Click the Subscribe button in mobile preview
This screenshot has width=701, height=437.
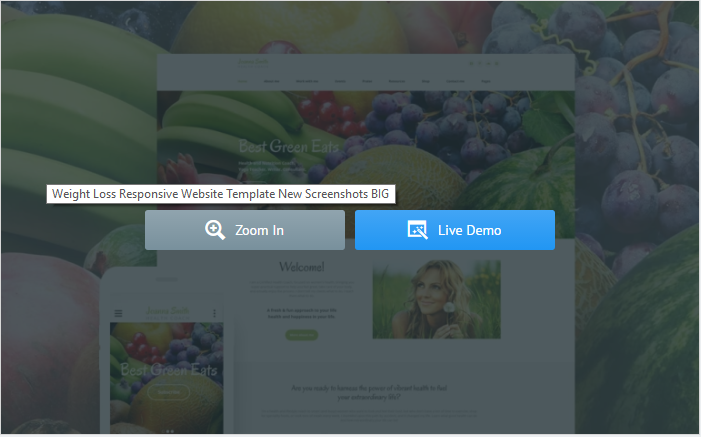pos(169,392)
